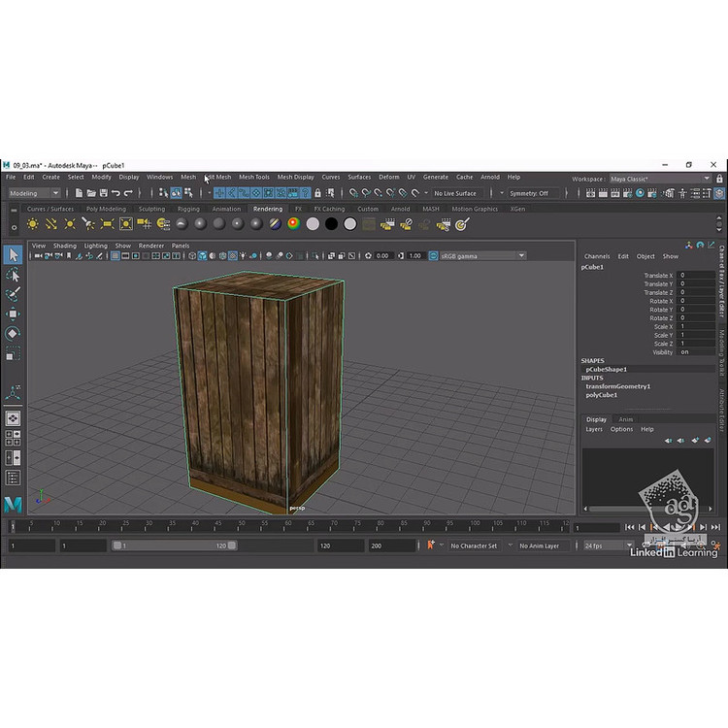The height and width of the screenshot is (728, 728).
Task: Select the arrow Select tool in toolbox
Action: point(13,255)
